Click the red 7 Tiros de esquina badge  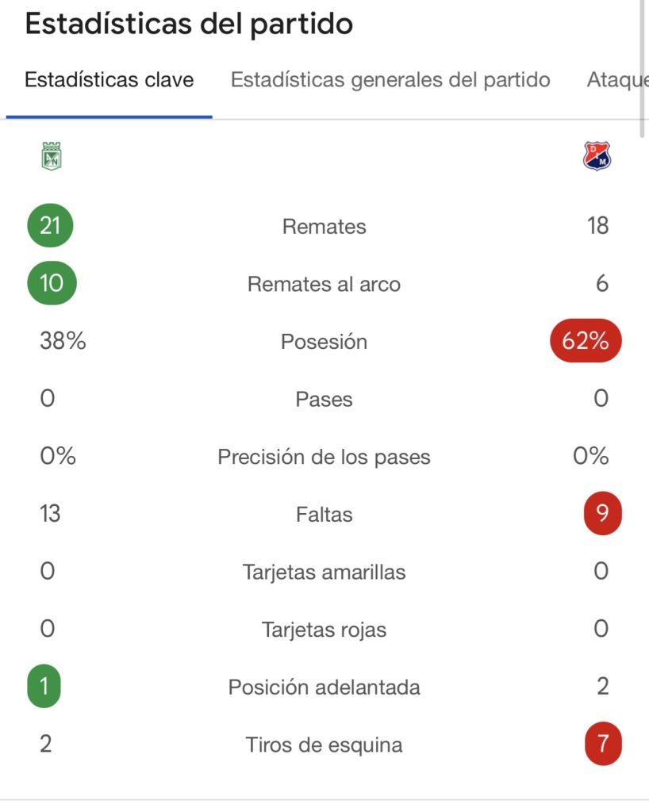(x=601, y=745)
